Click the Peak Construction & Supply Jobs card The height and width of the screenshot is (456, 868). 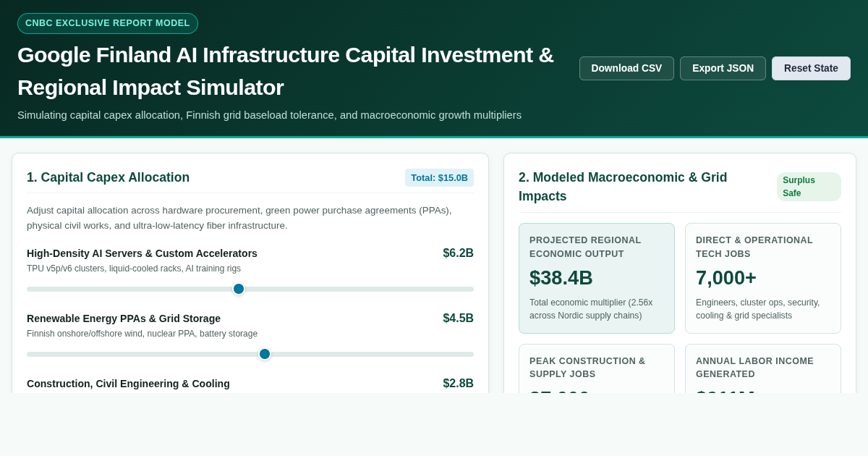(597, 369)
